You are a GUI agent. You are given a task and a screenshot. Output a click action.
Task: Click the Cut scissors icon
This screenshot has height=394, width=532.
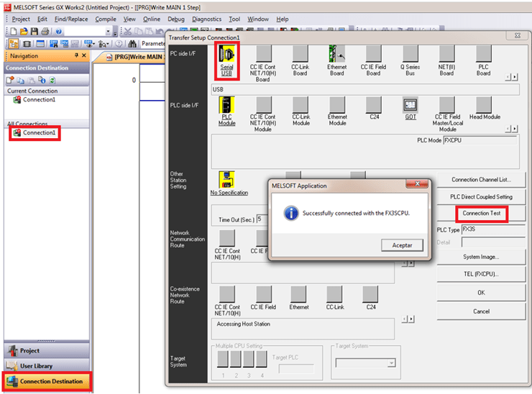[127, 32]
